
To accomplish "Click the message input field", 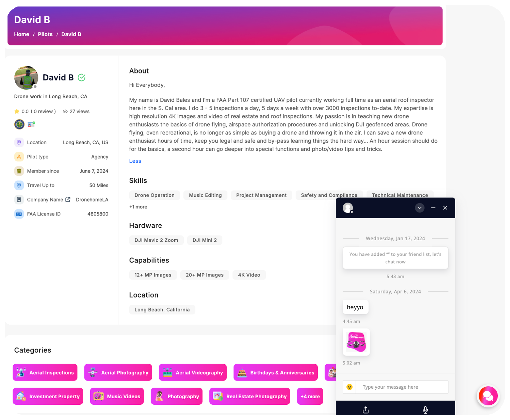I will click(401, 387).
